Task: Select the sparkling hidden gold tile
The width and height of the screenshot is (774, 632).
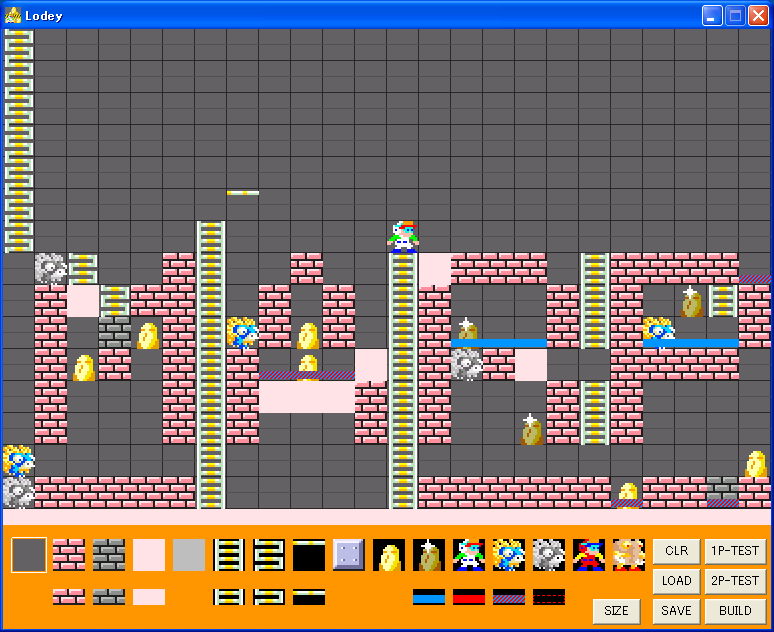Action: click(x=429, y=555)
